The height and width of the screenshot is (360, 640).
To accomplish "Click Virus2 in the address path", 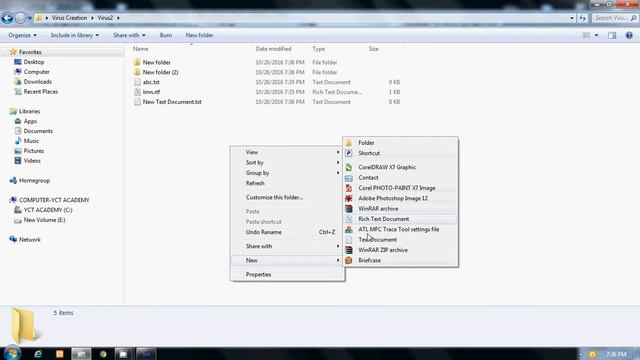I will [105, 18].
